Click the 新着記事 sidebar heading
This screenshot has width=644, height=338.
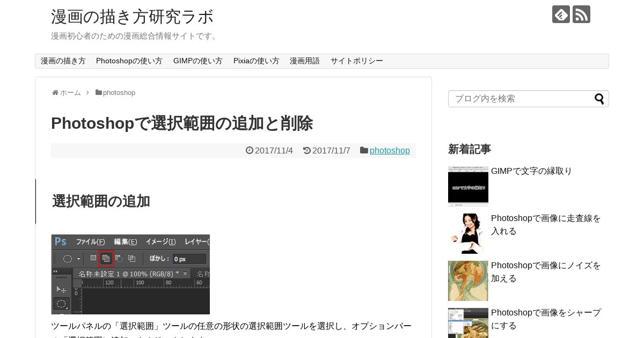point(470,149)
